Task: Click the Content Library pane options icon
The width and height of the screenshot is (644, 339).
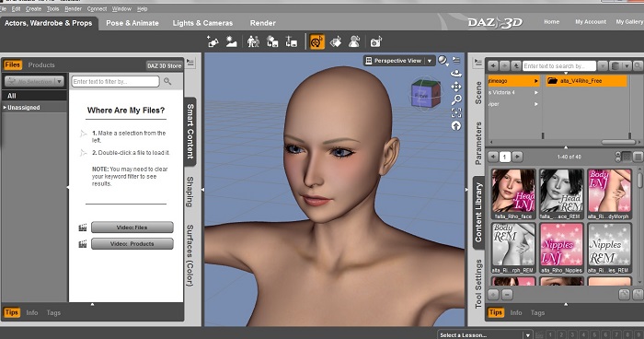Action: pyautogui.click(x=477, y=63)
